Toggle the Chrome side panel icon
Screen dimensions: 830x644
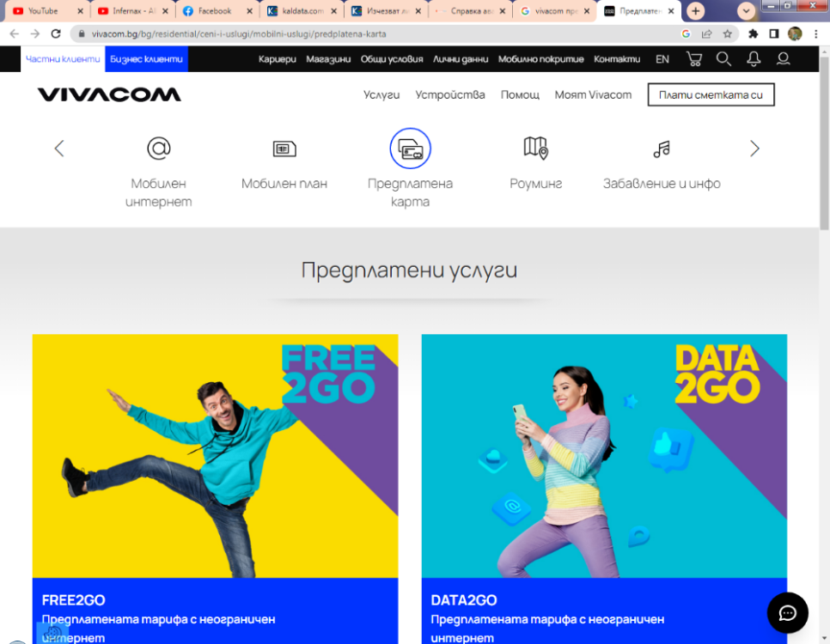click(773, 33)
